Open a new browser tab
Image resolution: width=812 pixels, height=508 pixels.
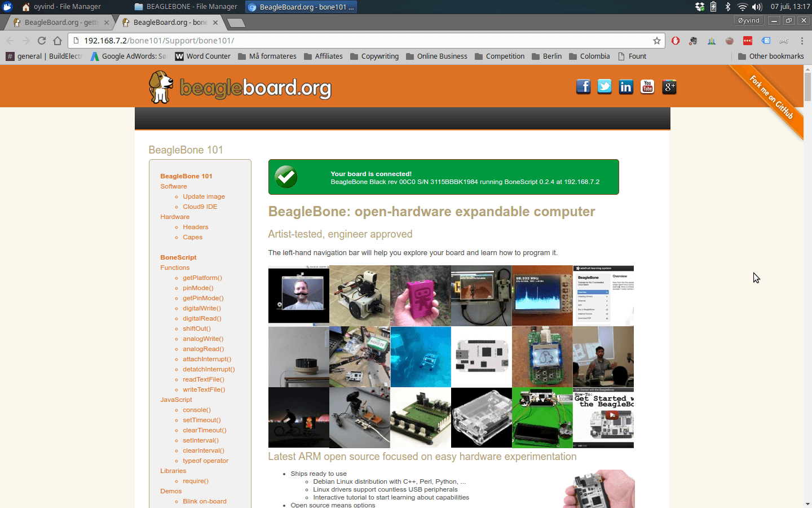(x=236, y=23)
